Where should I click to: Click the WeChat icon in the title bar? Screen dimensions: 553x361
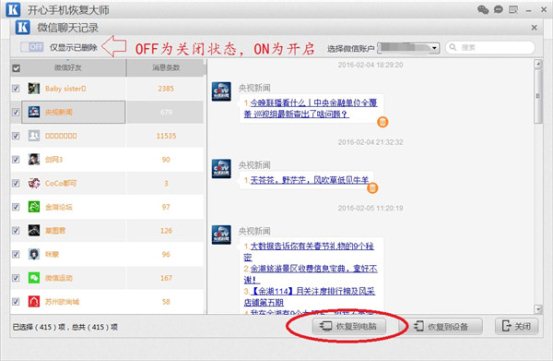point(483,10)
